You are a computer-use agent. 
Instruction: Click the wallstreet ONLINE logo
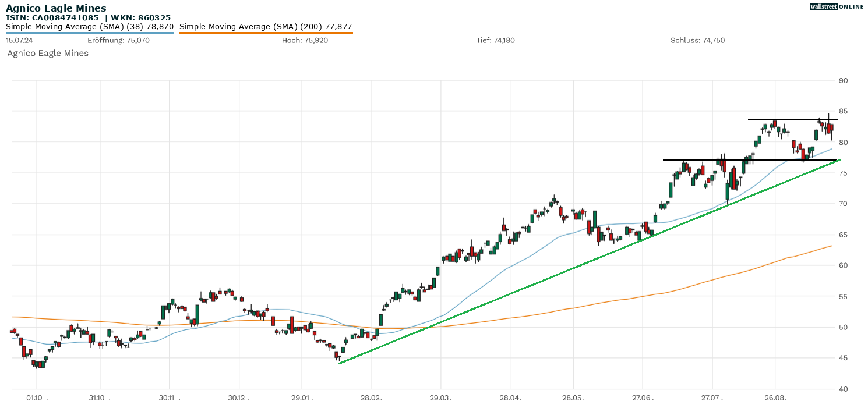tap(837, 6)
